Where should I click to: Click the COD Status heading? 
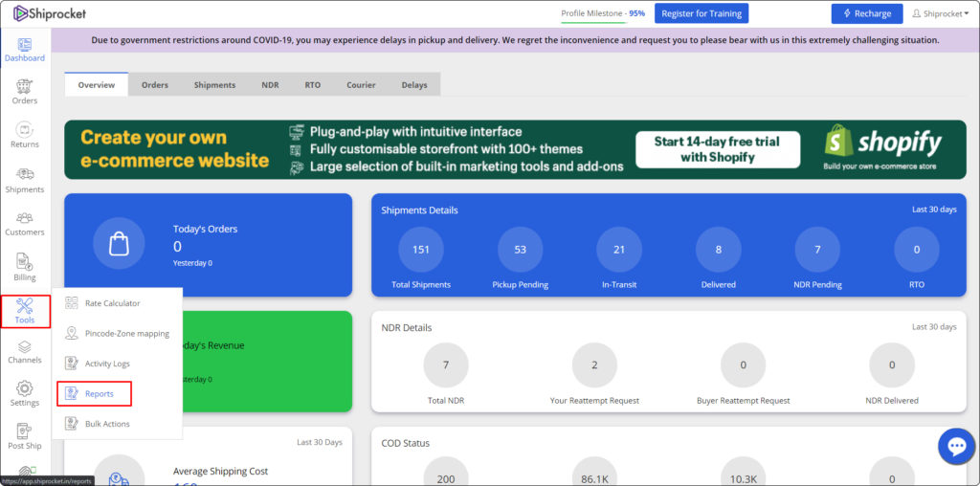(x=406, y=443)
